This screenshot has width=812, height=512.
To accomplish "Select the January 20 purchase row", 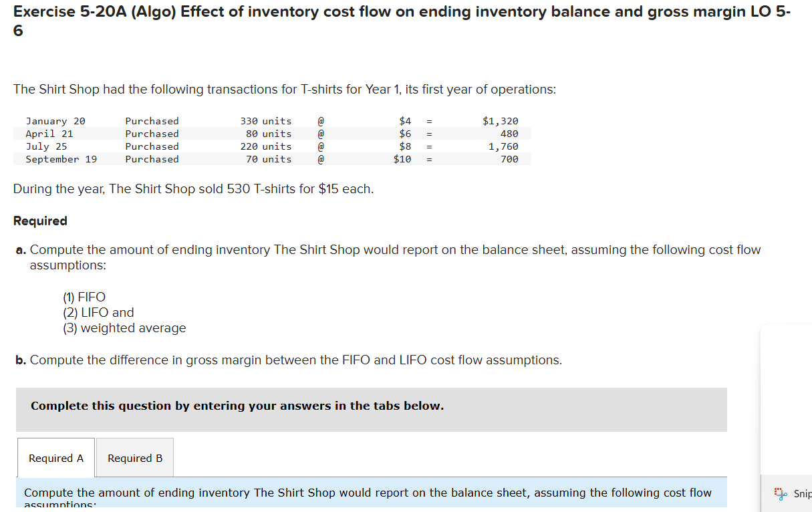I will (x=267, y=121).
